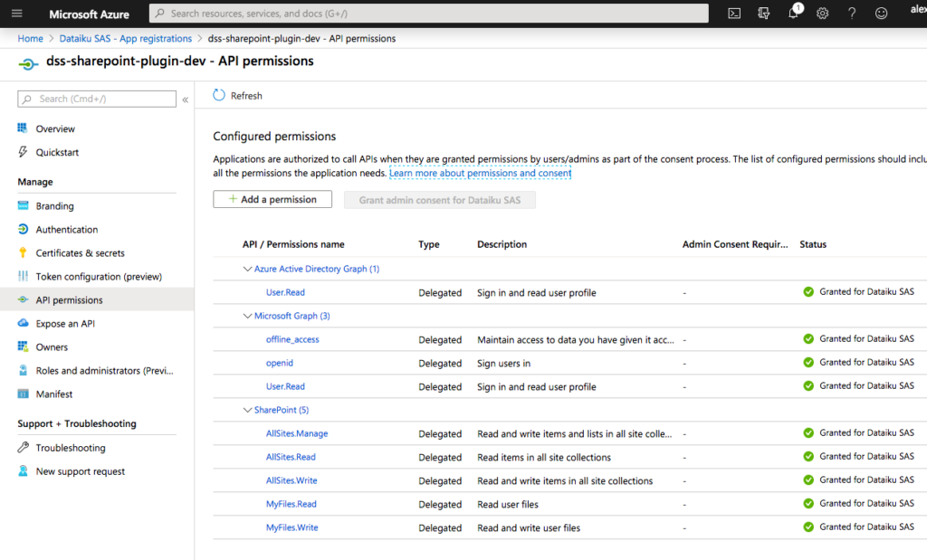Open the Authentication settings blade
The width and height of the screenshot is (927, 560).
65,229
